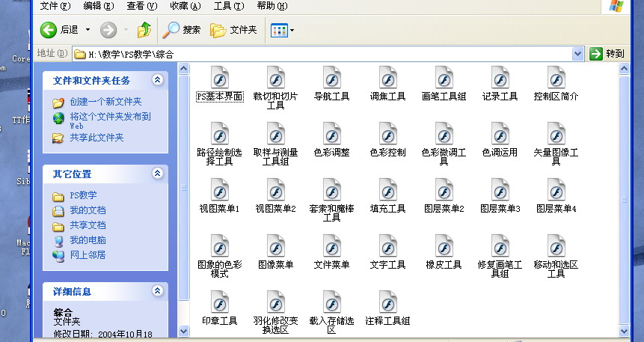The image size is (644, 342).
Task: Open 网上邻居 from other places
Action: point(88,255)
